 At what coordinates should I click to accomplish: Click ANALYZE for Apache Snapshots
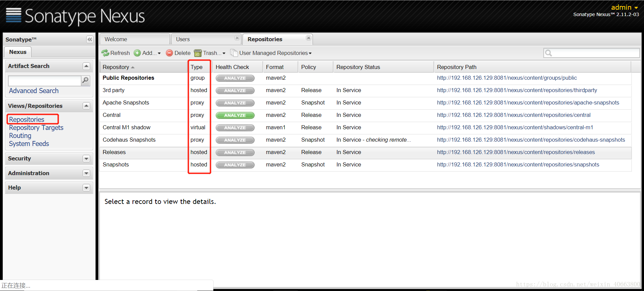[x=235, y=103]
